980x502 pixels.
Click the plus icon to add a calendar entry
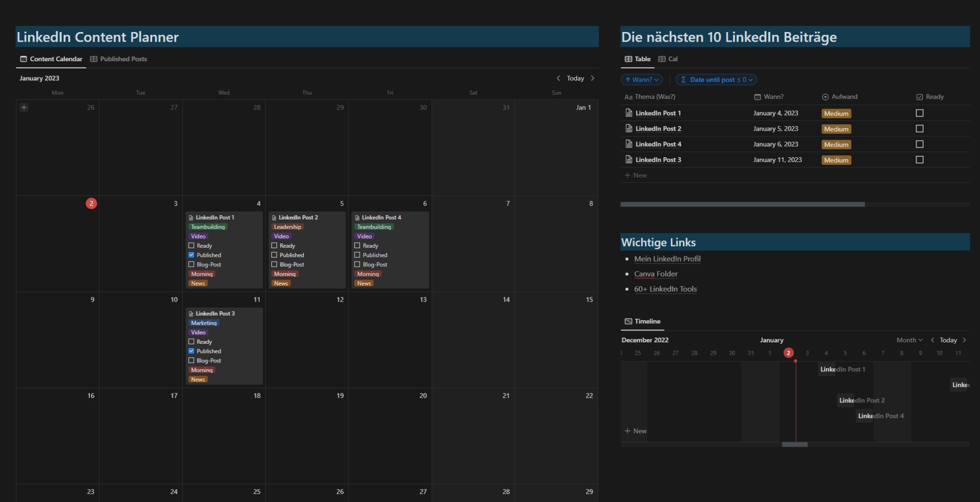point(23,107)
